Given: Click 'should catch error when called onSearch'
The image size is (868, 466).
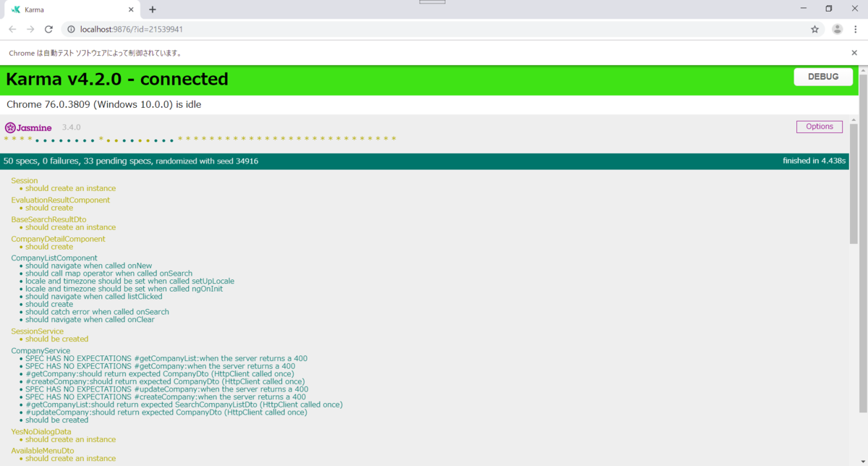Looking at the screenshot, I should pyautogui.click(x=98, y=312).
